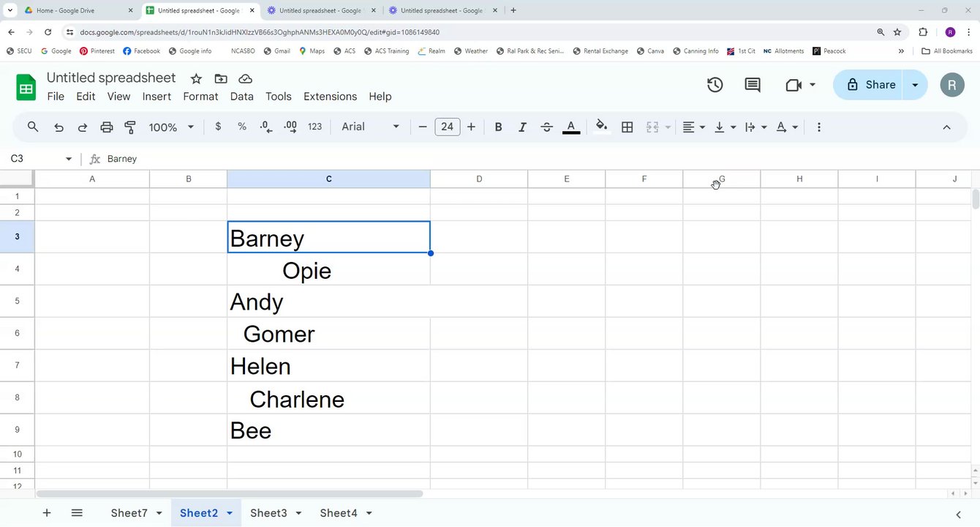The width and height of the screenshot is (980, 527).
Task: Open the all sheets list
Action: pyautogui.click(x=77, y=513)
